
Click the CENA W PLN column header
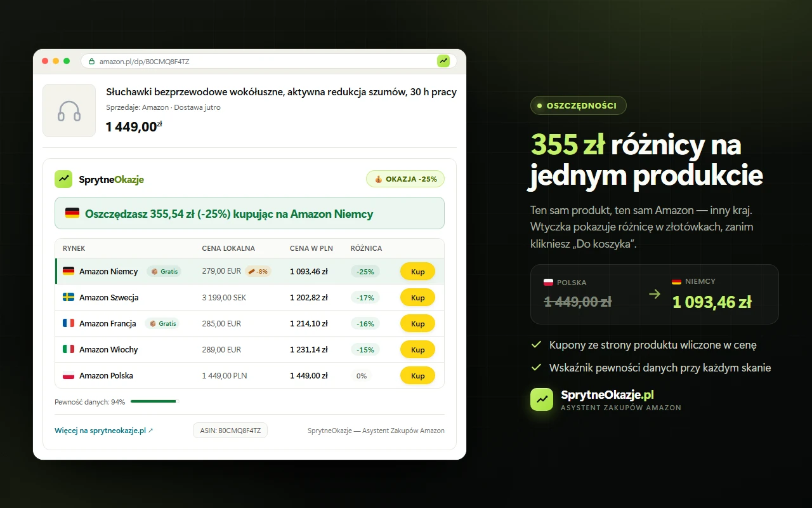click(311, 248)
